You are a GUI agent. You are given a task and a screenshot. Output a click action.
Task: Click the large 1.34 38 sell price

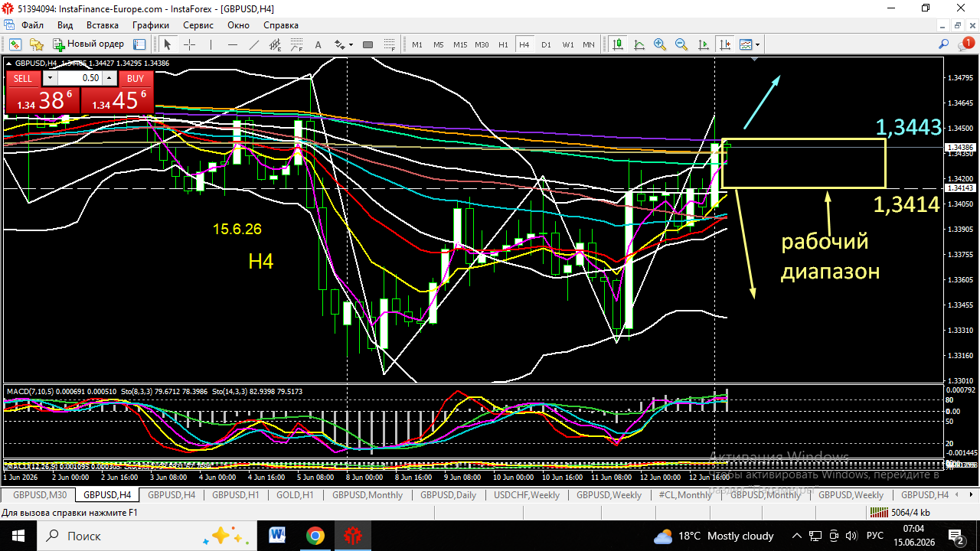point(44,99)
